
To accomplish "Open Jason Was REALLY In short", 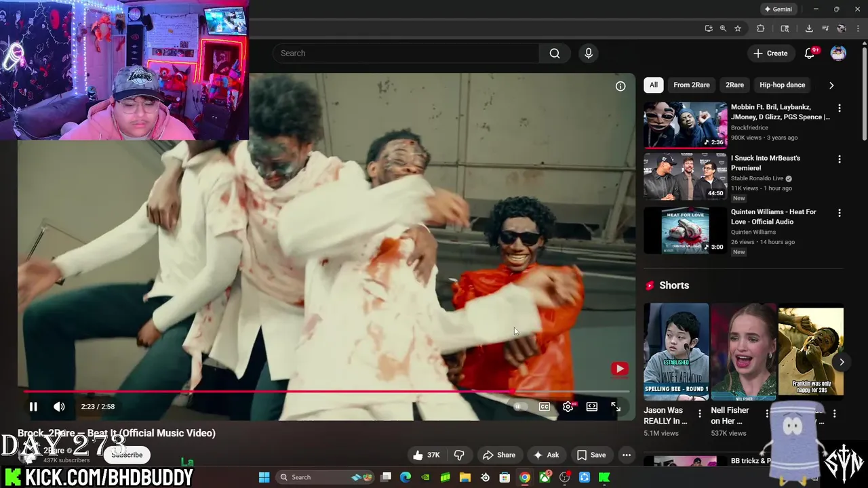I will pos(676,352).
